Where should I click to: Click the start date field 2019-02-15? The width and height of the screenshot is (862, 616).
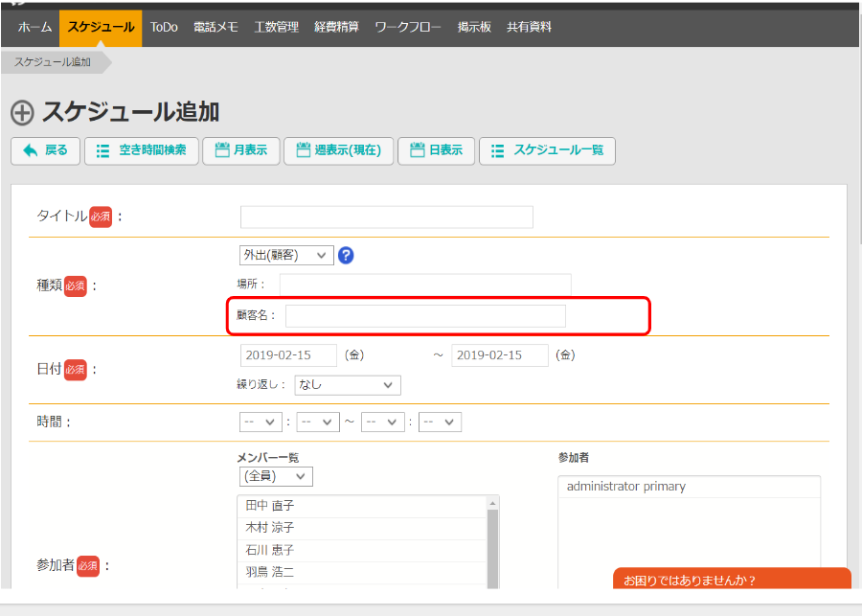tap(288, 355)
